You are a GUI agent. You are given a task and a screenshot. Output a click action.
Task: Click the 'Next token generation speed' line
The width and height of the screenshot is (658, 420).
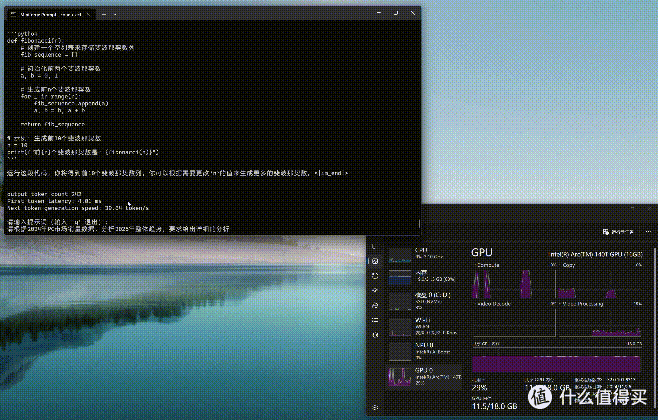point(78,208)
